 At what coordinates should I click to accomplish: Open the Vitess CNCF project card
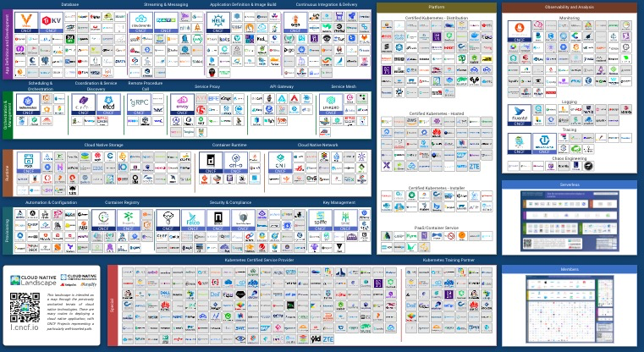click(26, 22)
